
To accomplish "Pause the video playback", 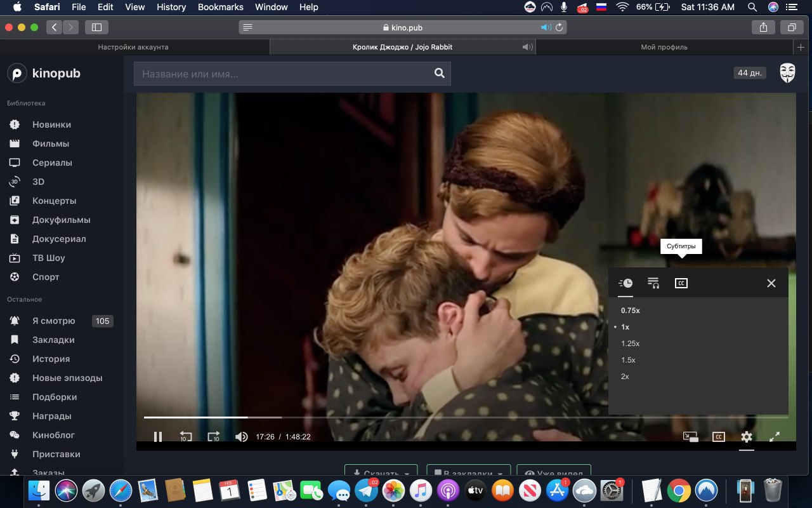I will pos(158,437).
